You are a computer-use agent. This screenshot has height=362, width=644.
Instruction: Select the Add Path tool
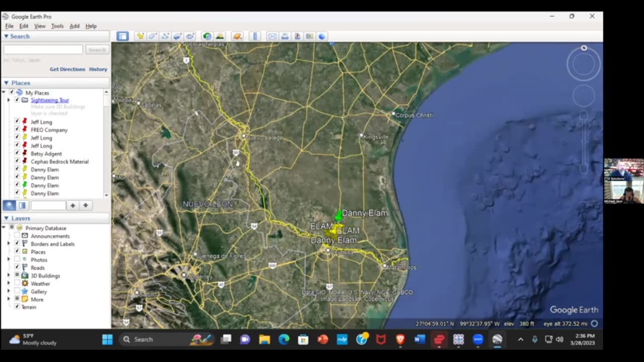(165, 36)
